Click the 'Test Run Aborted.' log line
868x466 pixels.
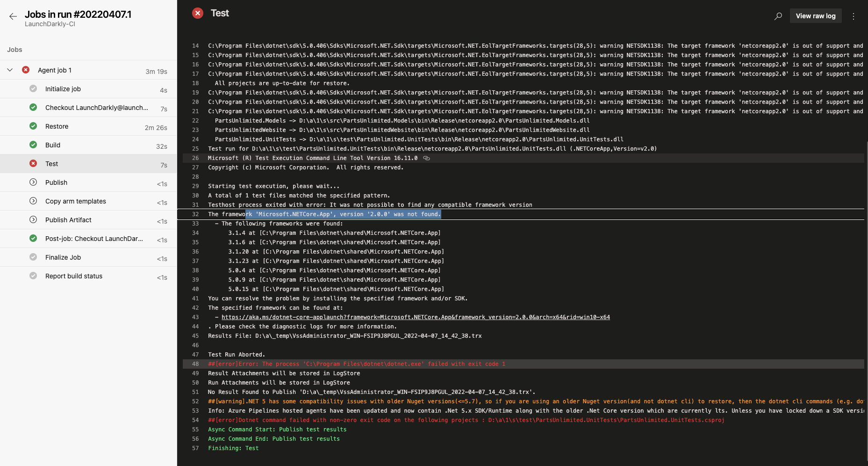point(237,355)
